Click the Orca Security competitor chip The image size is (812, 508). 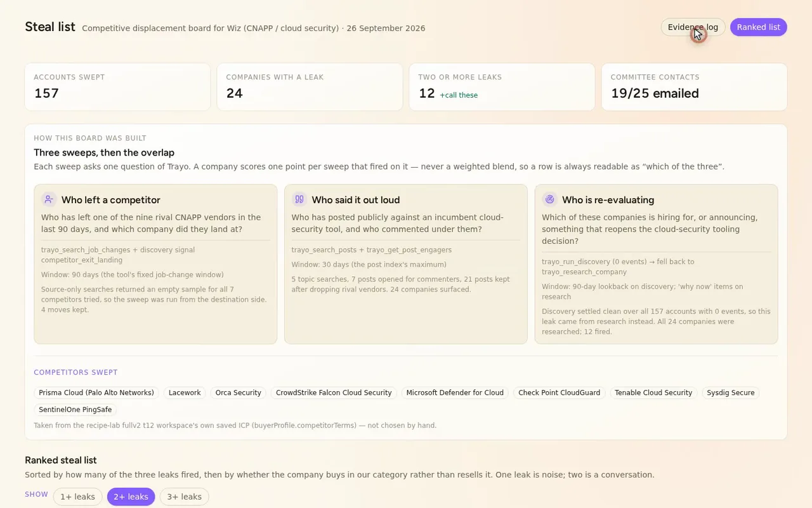239,393
